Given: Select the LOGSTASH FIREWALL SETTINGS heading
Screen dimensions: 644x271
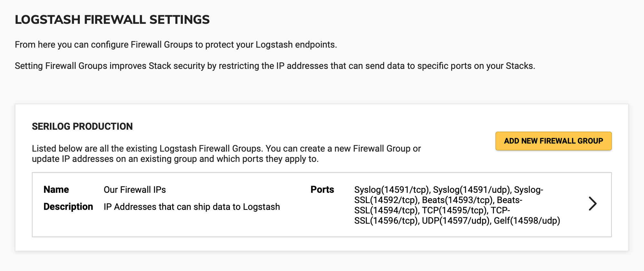Looking at the screenshot, I should click(x=112, y=19).
